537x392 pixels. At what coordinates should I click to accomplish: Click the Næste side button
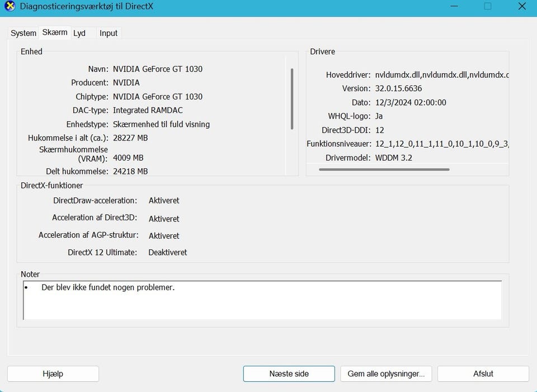pyautogui.click(x=289, y=374)
